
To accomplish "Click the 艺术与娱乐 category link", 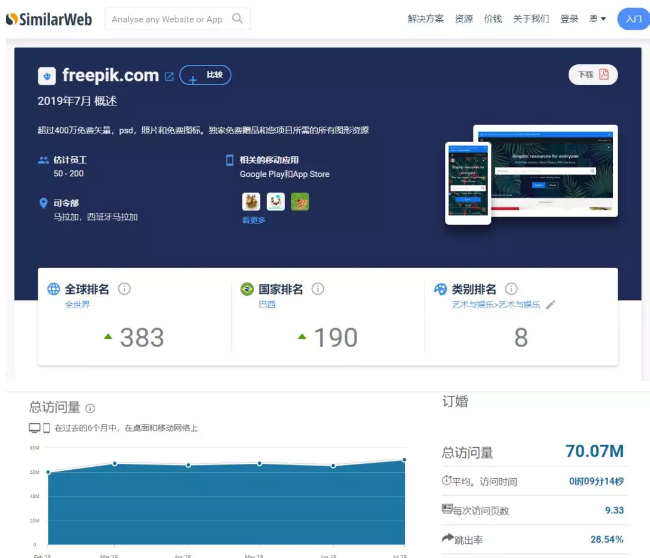I will 496,305.
